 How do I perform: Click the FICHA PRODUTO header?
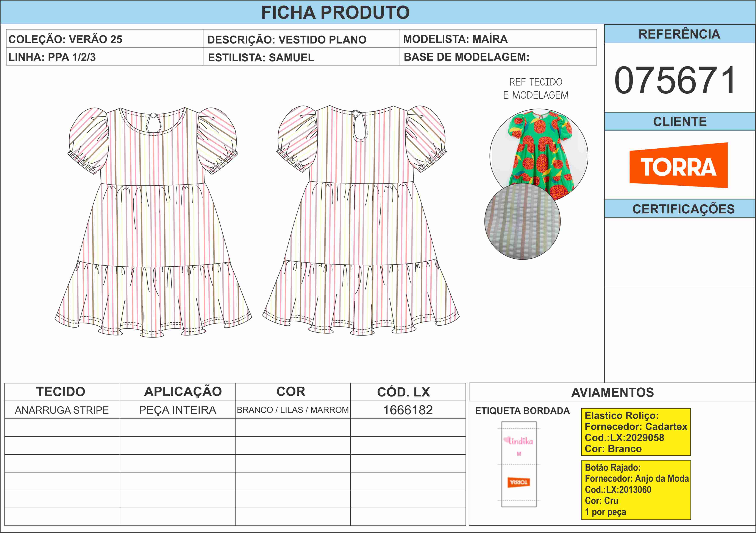335,12
